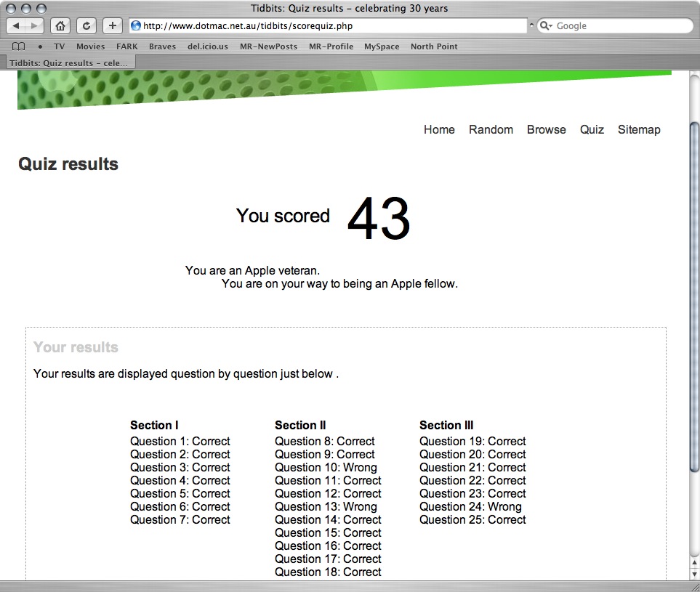
Task: Click the window zoom button
Action: (x=41, y=9)
